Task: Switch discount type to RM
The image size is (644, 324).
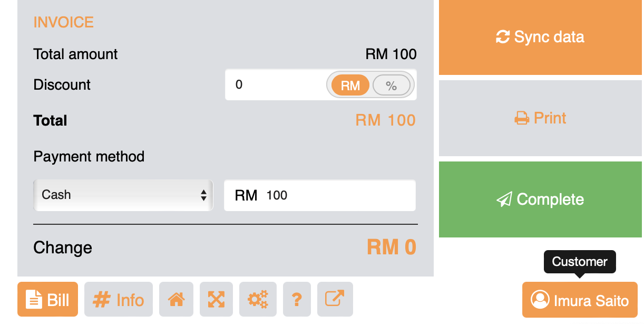Action: 350,85
